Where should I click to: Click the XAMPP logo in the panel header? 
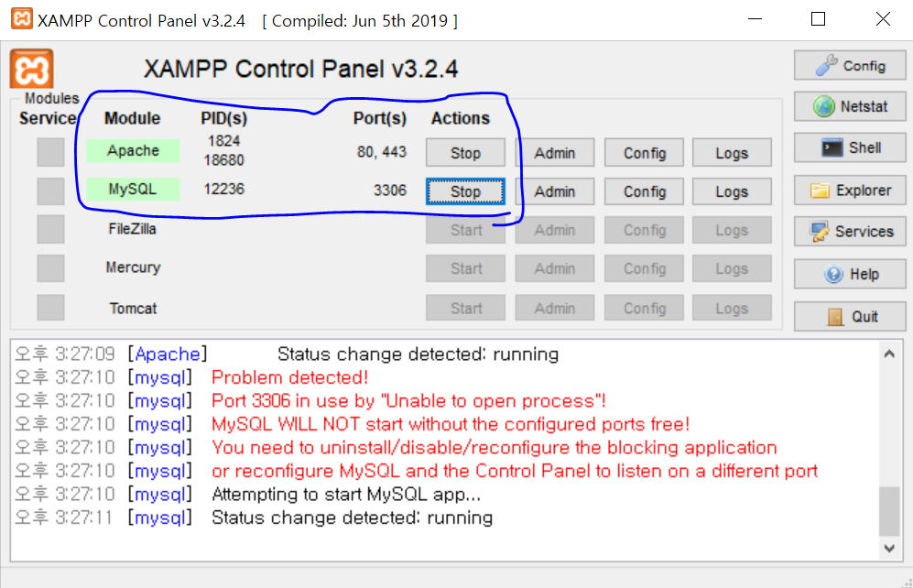(31, 70)
